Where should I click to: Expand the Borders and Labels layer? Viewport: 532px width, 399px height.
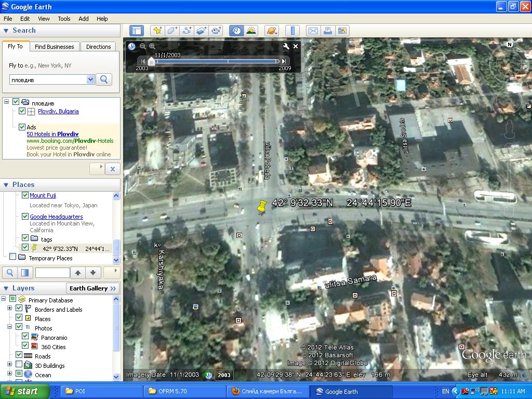click(x=9, y=309)
